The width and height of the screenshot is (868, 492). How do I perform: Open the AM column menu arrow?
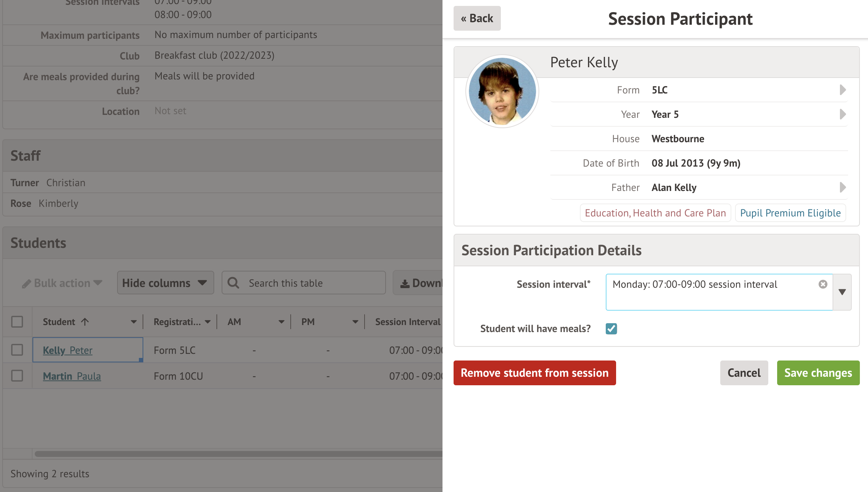[x=281, y=322]
